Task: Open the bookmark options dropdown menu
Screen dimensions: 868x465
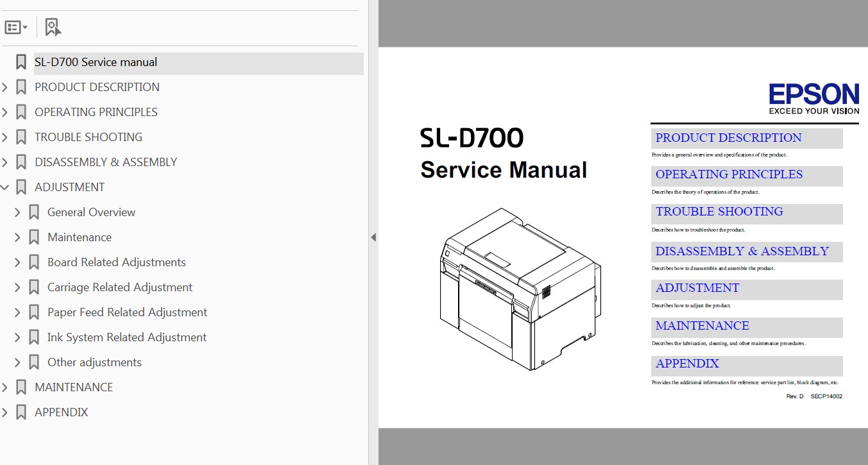Action: [x=16, y=28]
